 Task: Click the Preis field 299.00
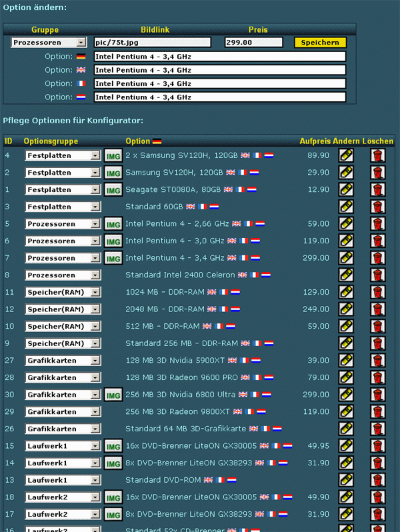pyautogui.click(x=253, y=43)
